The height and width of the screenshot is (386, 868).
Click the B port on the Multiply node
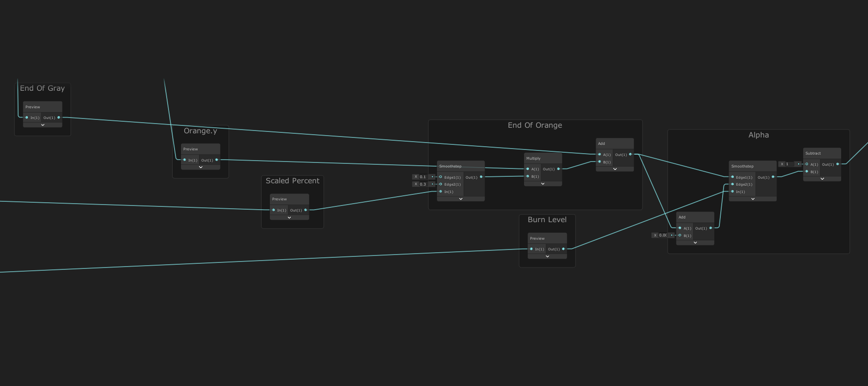[x=528, y=176]
